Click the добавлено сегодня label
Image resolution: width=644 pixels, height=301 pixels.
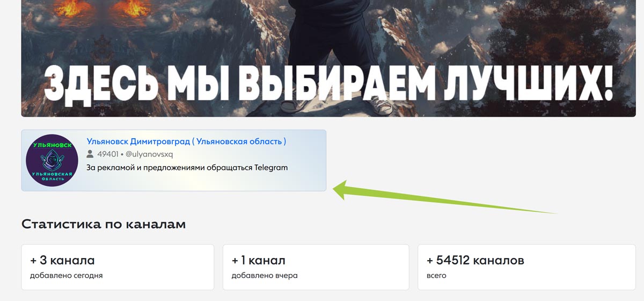(67, 276)
